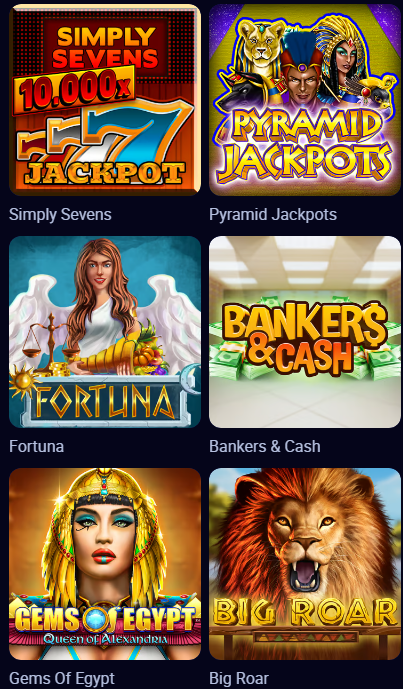
Task: Select the Fortuna title label
Action: (x=36, y=446)
